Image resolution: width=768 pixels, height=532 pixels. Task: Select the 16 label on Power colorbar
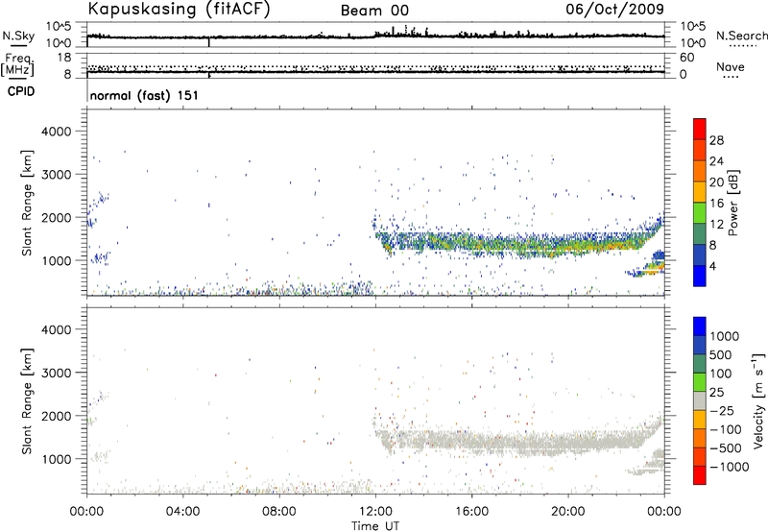pos(716,204)
